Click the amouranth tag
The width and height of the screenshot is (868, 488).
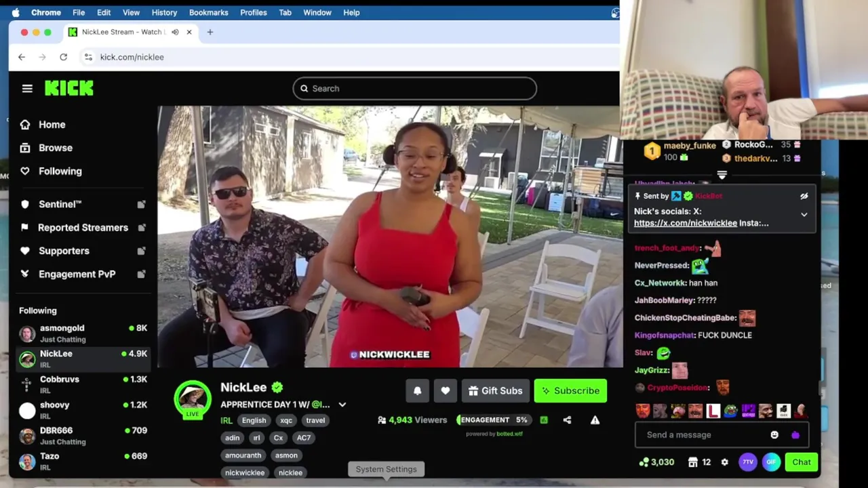click(243, 455)
